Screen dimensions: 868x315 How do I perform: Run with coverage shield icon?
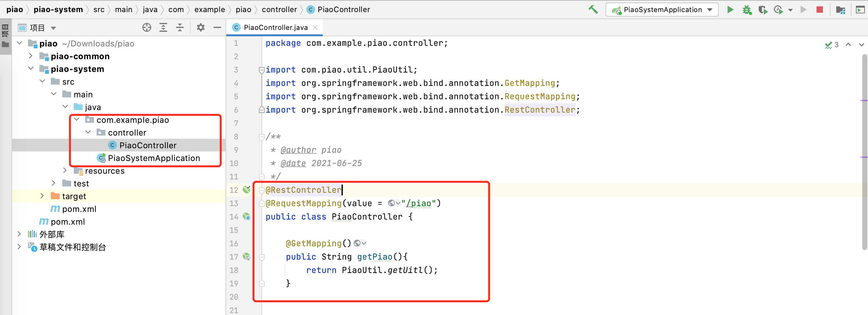pyautogui.click(x=763, y=10)
